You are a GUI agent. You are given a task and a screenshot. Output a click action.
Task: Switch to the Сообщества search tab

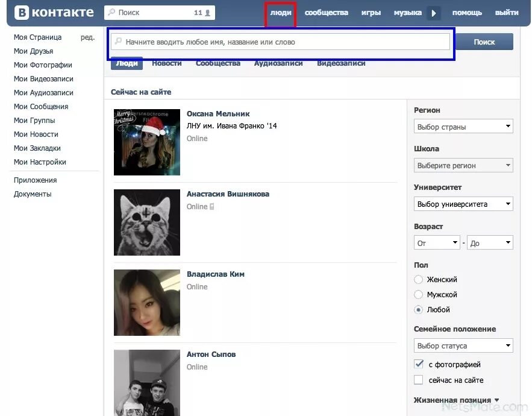point(218,63)
